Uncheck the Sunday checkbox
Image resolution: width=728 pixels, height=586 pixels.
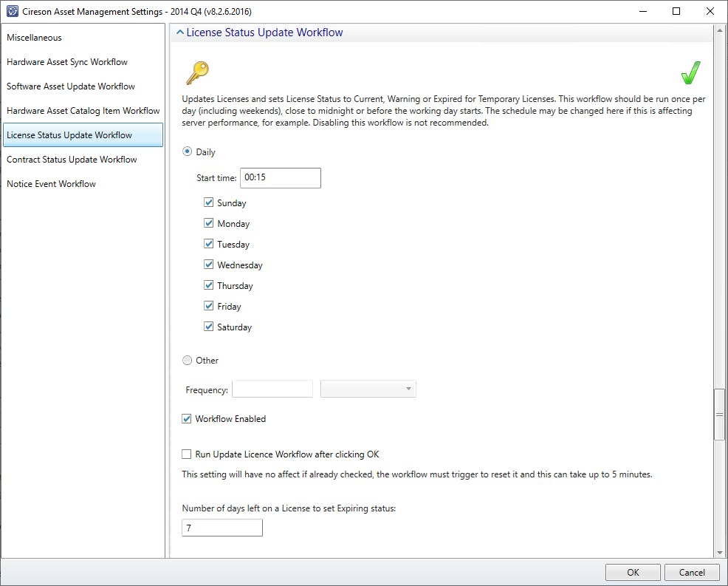point(209,202)
